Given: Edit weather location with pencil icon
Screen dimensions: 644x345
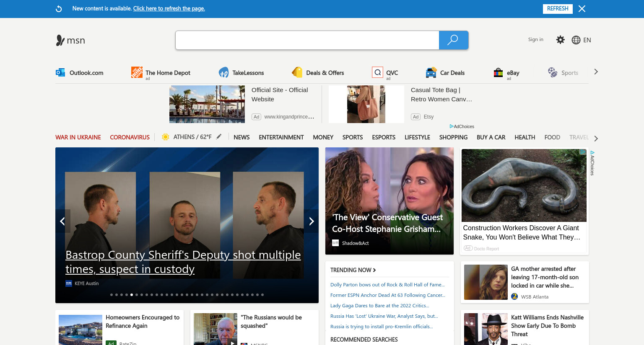Looking at the screenshot, I should tap(219, 136).
